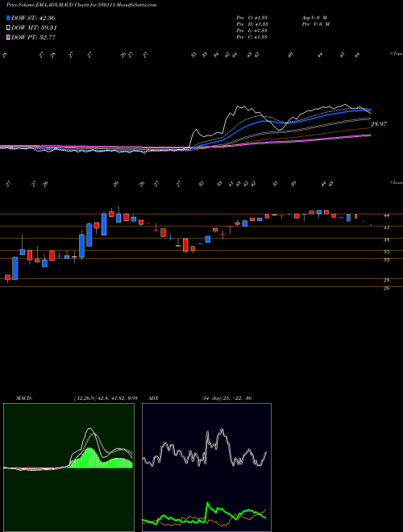Click the 'Pre O: 41.33' open value

coord(251,18)
